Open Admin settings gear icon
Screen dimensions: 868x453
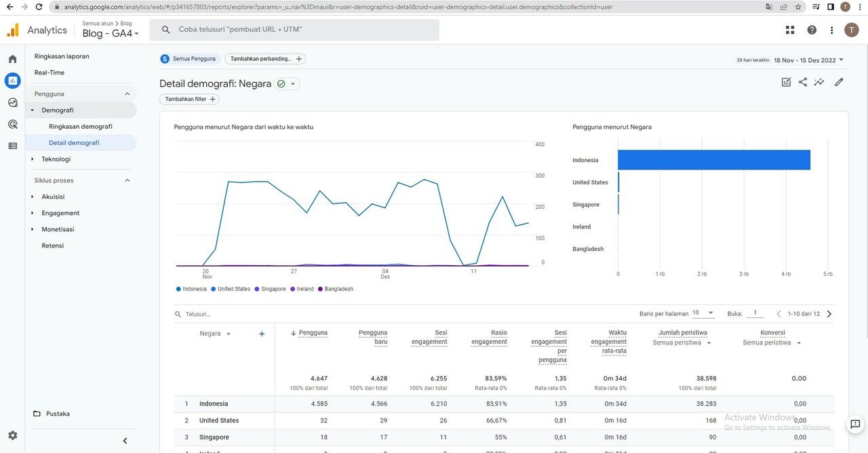(x=12, y=435)
